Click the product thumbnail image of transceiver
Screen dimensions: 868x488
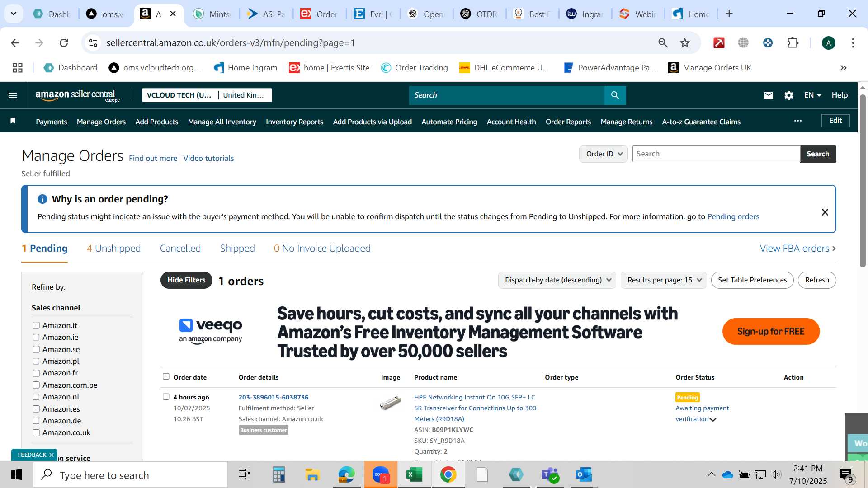[x=391, y=402]
